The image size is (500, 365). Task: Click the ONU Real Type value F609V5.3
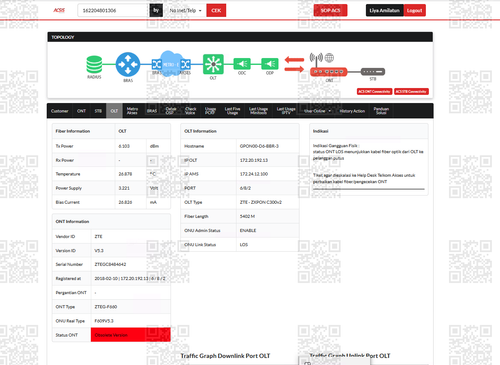point(104,321)
